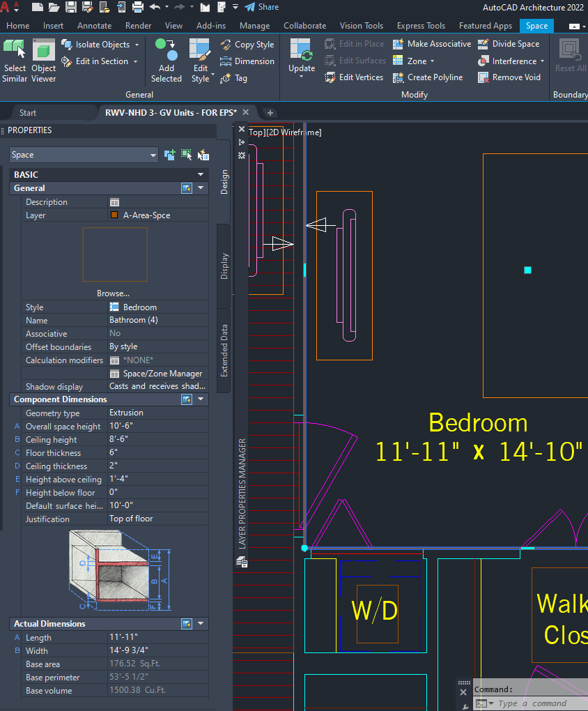The image size is (588, 711).
Task: Expand the Isolate Objects dropdown arrow
Action: 137,45
